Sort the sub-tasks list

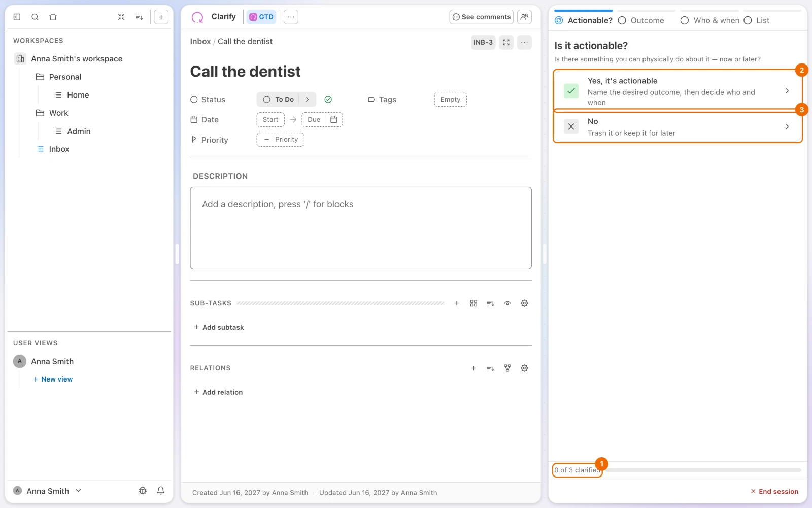490,303
